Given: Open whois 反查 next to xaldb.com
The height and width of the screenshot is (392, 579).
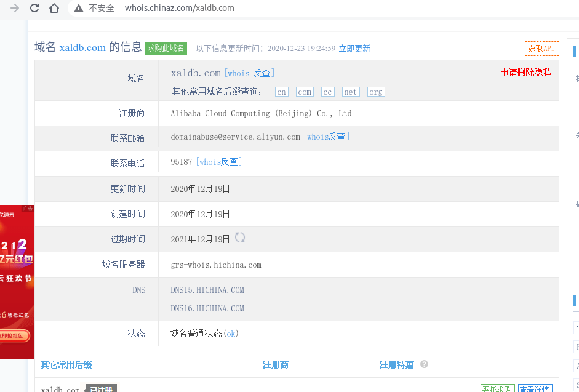Looking at the screenshot, I should (248, 73).
